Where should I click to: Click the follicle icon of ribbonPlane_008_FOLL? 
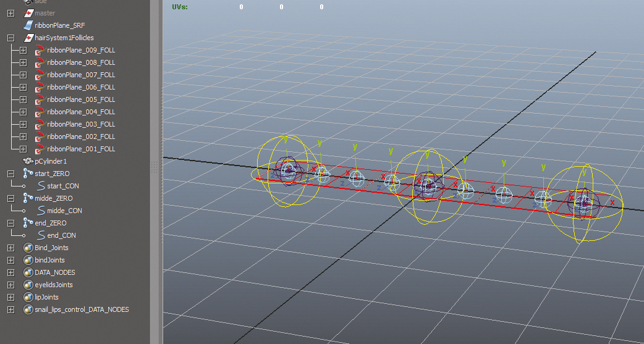40,62
